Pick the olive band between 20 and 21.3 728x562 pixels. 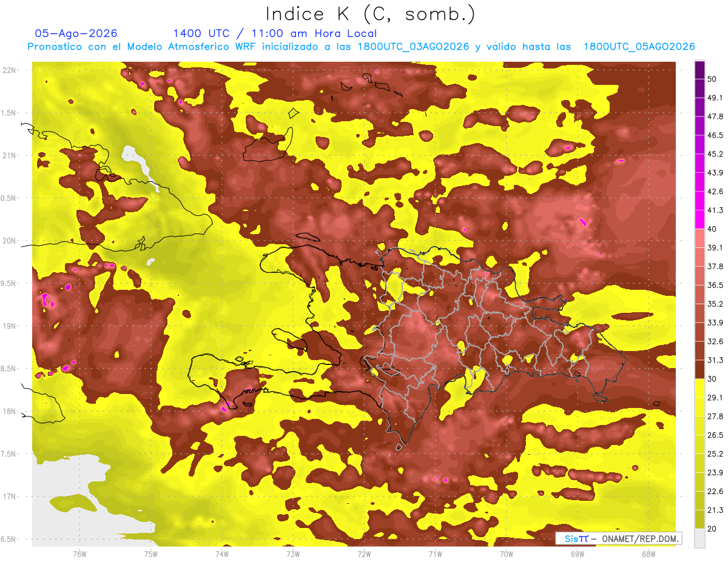[x=700, y=519]
